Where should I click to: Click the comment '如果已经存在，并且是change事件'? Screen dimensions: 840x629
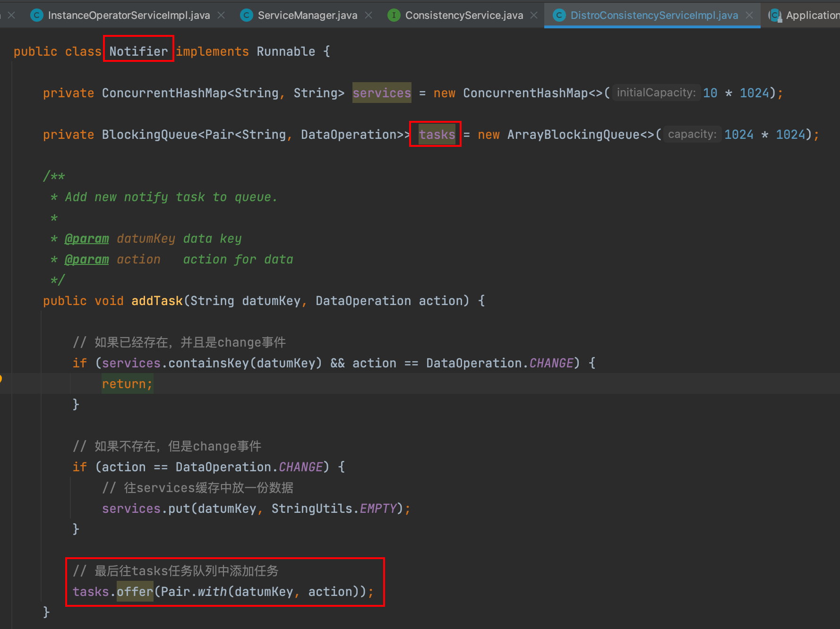(180, 342)
